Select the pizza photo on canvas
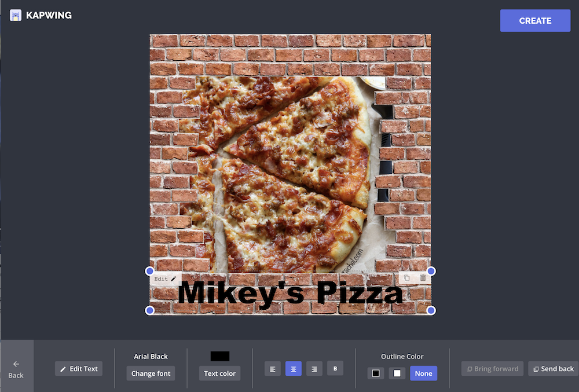 (288, 174)
